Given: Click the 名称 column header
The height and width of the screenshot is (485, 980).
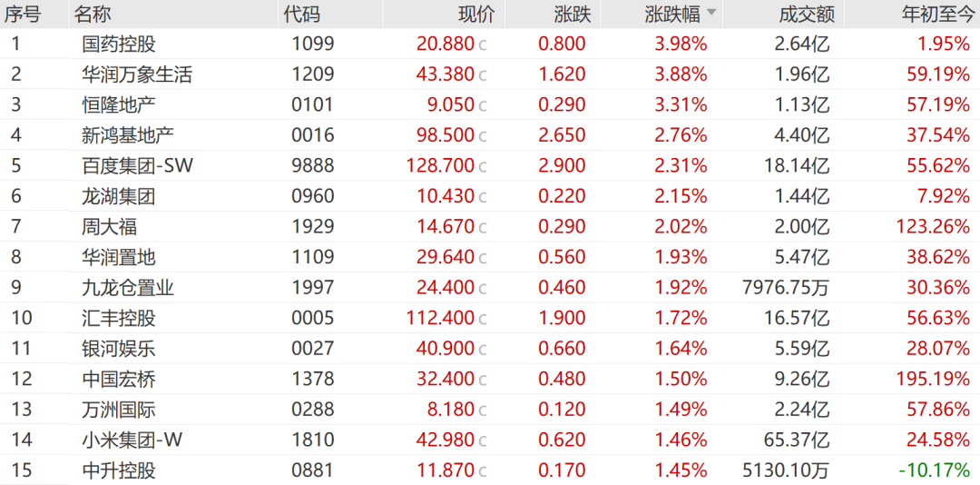Looking at the screenshot, I should point(93,14).
